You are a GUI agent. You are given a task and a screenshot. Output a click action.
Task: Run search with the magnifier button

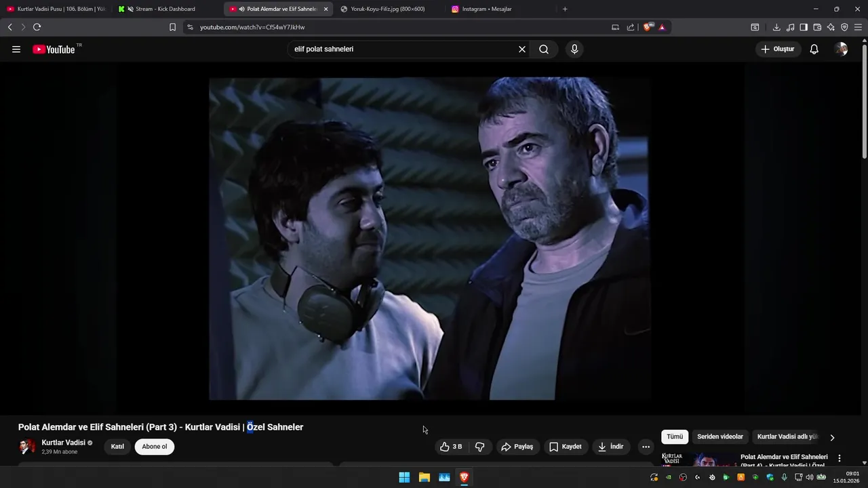coord(544,49)
